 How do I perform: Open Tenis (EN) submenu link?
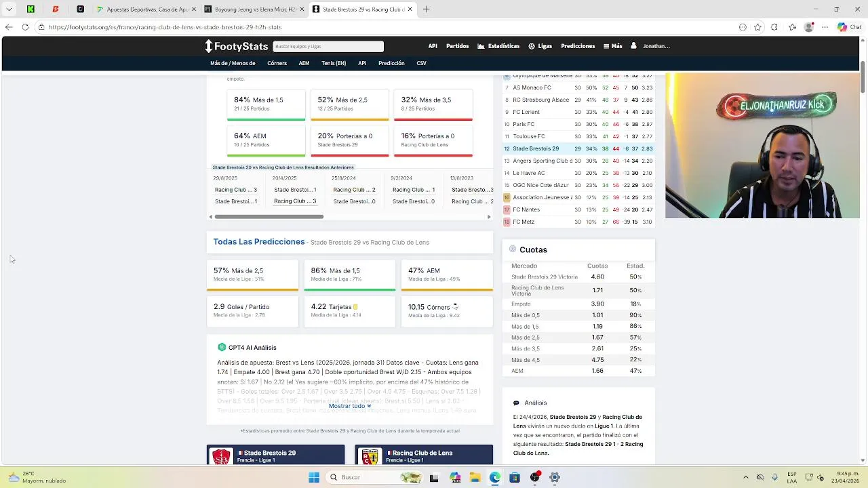[x=334, y=63]
